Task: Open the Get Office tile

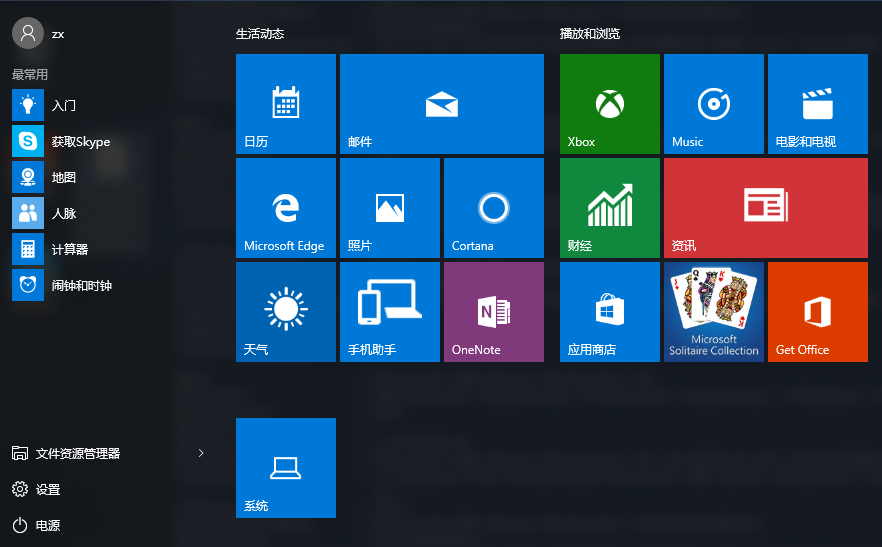Action: (818, 312)
